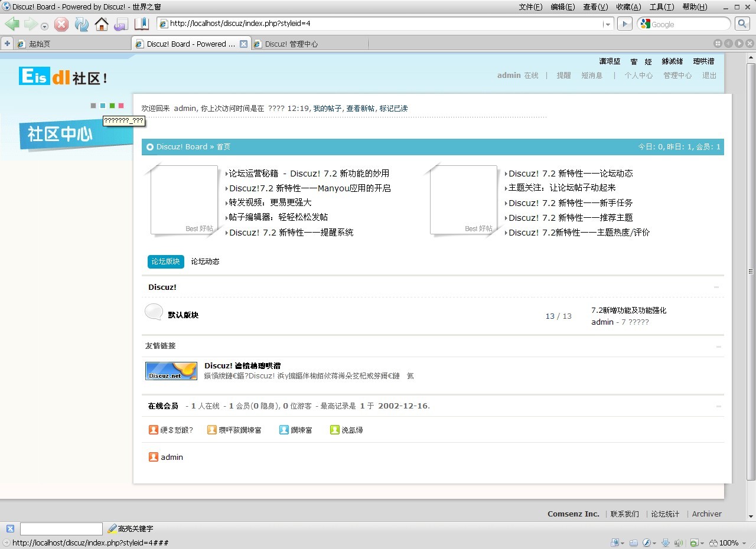Image resolution: width=756 pixels, height=549 pixels.
Task: Open the Archiver footer link
Action: (707, 514)
